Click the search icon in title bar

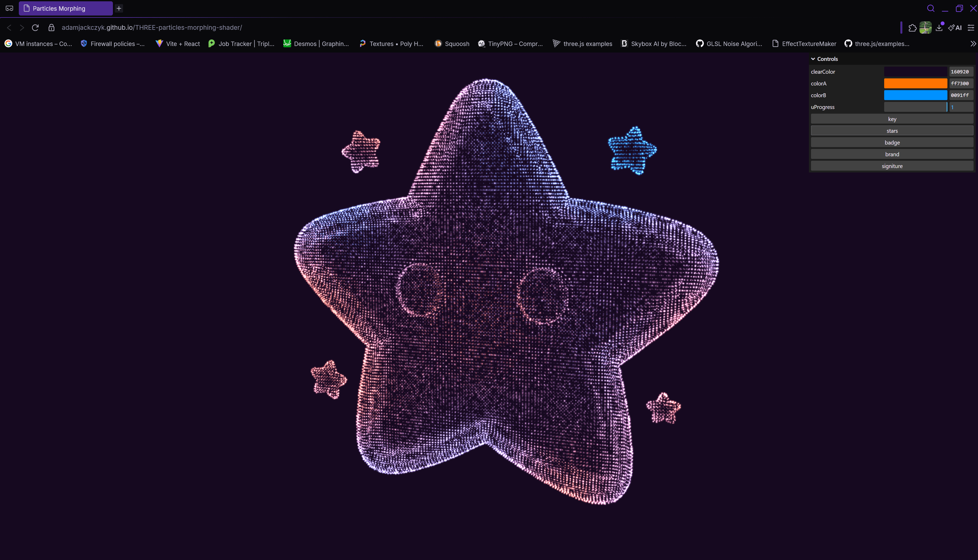pos(931,8)
